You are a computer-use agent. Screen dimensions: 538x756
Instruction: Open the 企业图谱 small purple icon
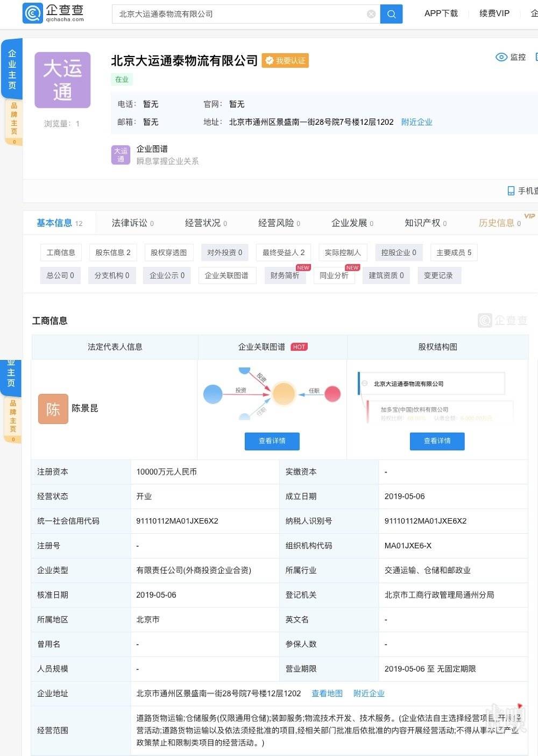(x=121, y=155)
